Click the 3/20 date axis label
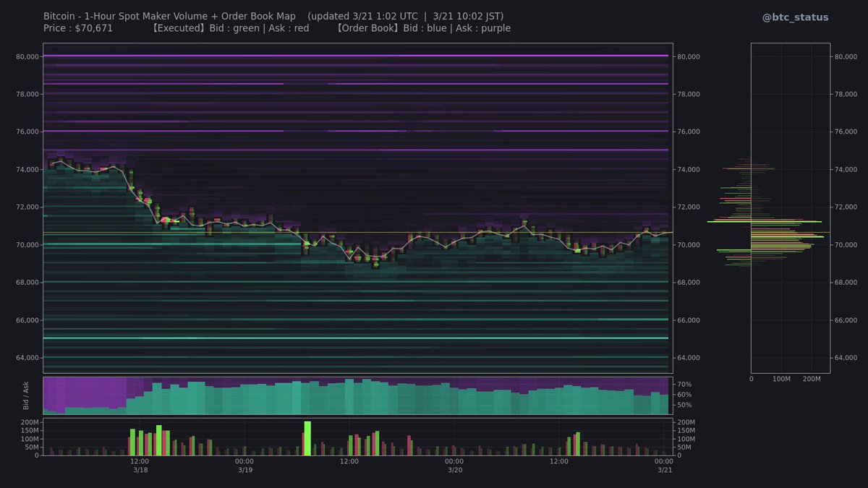The width and height of the screenshot is (868, 488). (x=454, y=469)
